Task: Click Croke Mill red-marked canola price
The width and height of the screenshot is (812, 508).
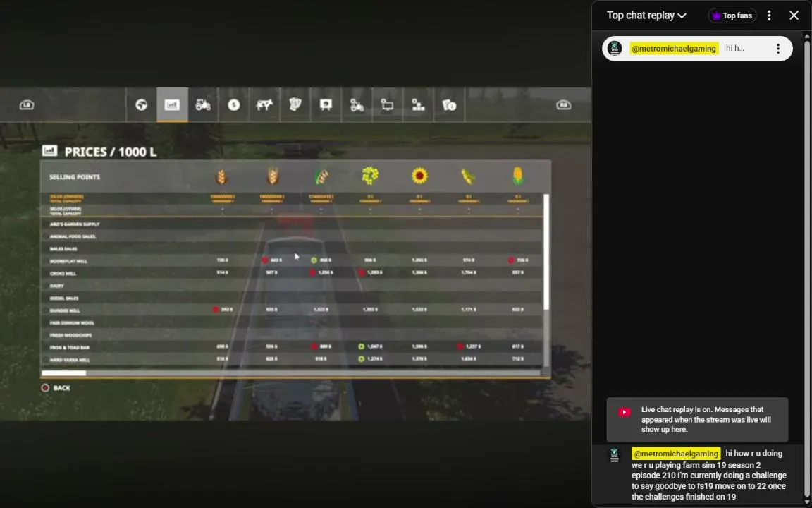Action: tap(370, 272)
